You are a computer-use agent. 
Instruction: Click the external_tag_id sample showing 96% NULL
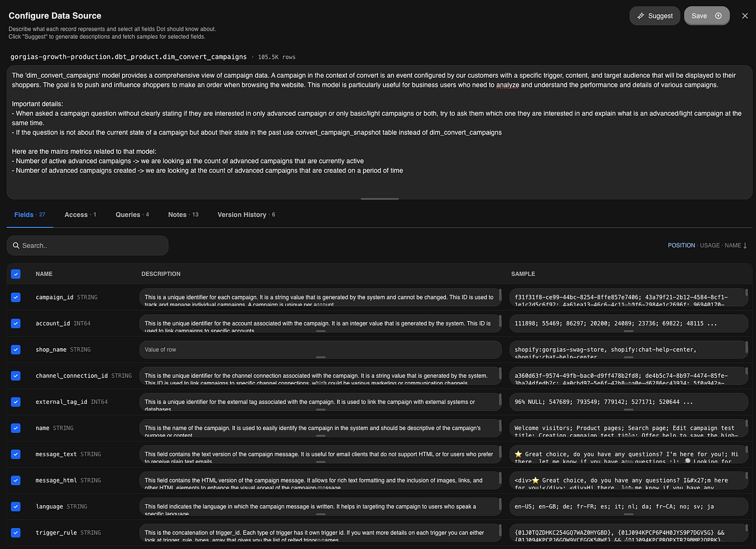629,402
